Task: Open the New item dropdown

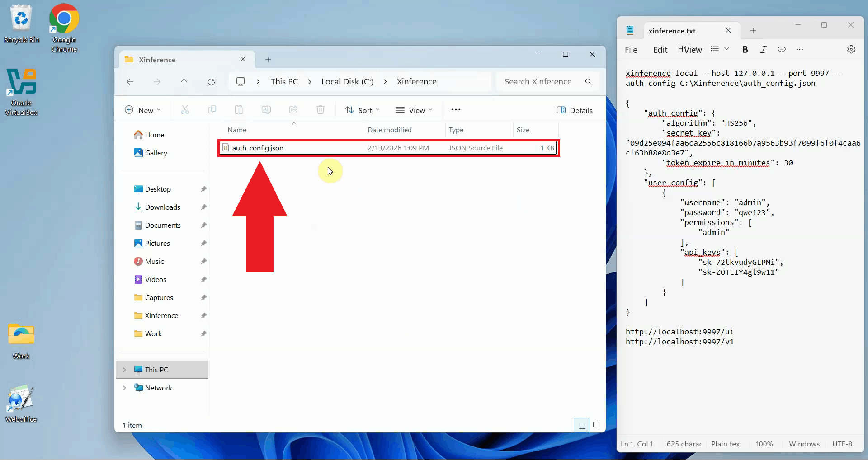Action: pyautogui.click(x=142, y=109)
